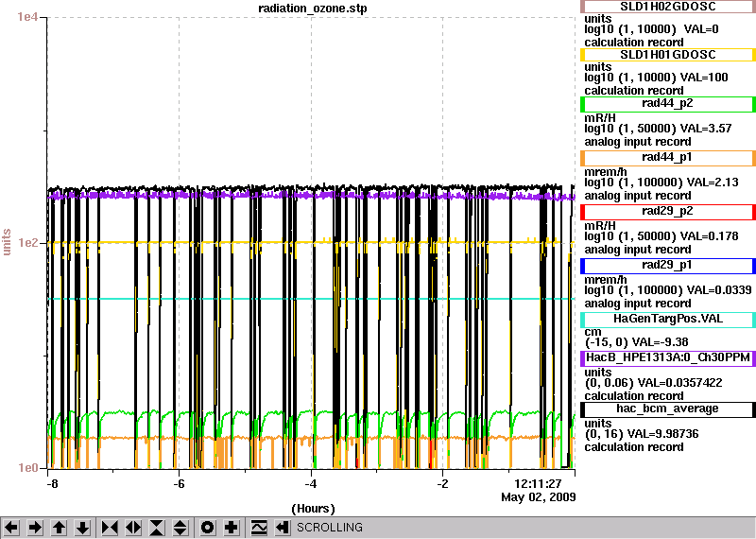
Task: Select the black hac_bcm_average legend label
Action: tap(668, 409)
